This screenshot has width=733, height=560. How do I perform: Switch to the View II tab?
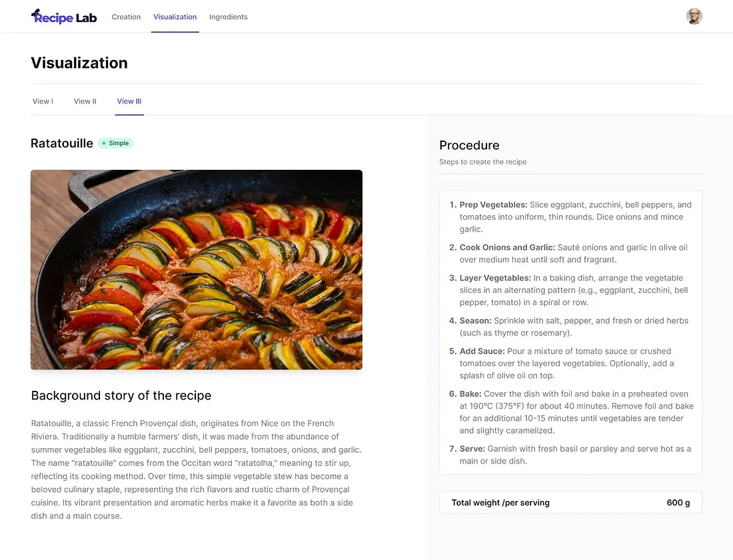(85, 101)
